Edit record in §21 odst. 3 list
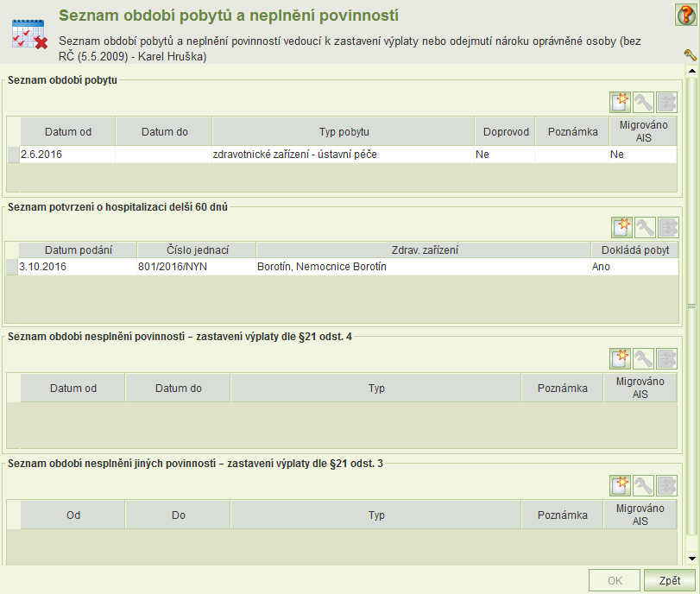This screenshot has width=700, height=594. point(643,485)
